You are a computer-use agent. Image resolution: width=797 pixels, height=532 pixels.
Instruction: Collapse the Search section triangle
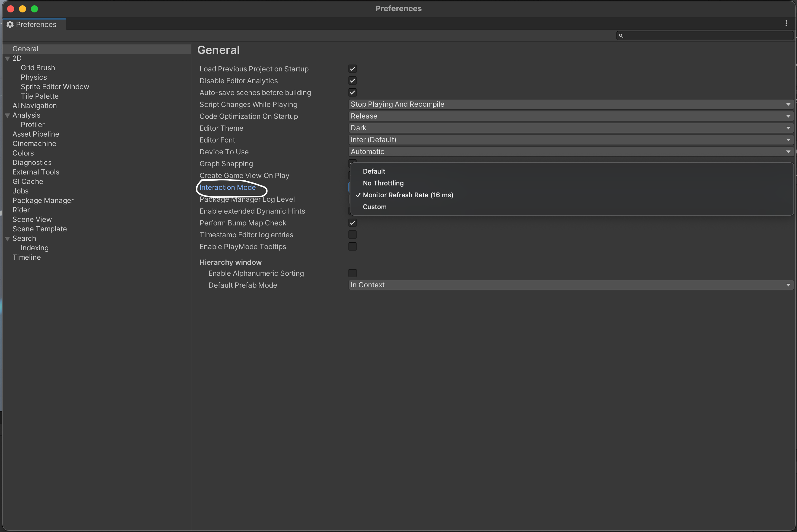point(7,239)
